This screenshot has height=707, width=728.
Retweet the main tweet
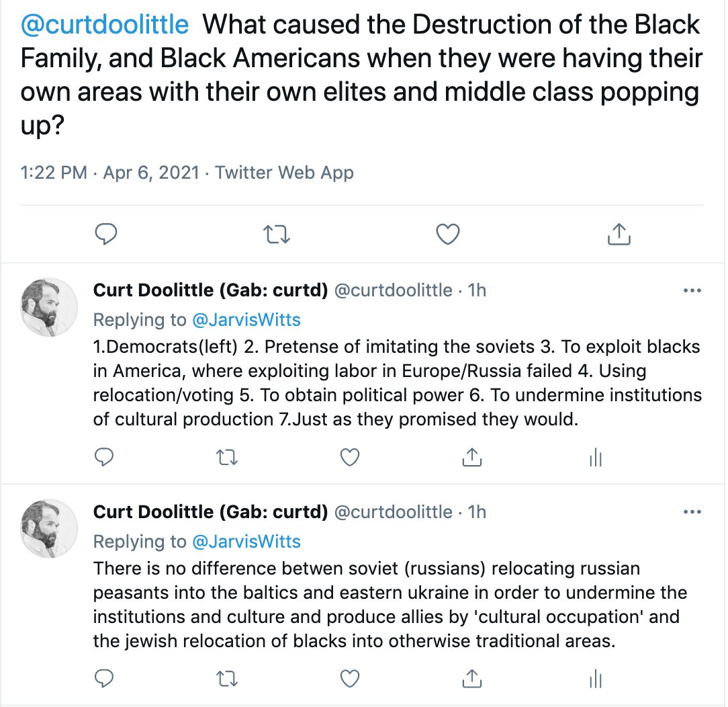276,234
